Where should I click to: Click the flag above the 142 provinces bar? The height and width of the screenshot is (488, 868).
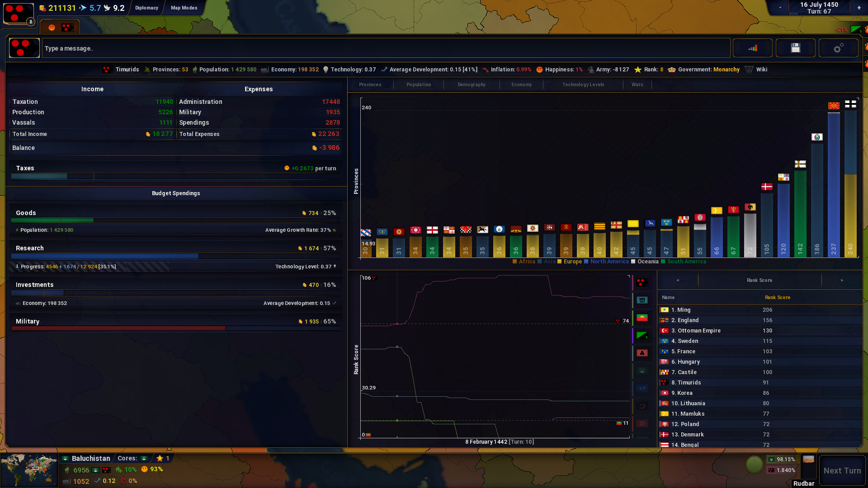point(800,164)
